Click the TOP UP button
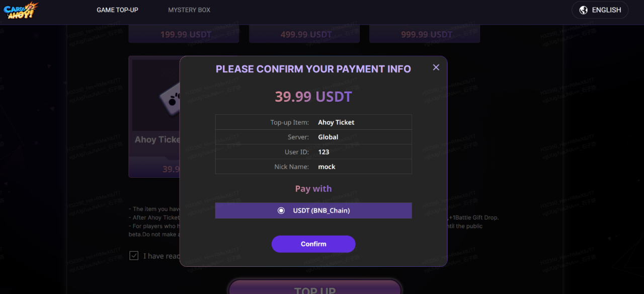 (x=314, y=288)
